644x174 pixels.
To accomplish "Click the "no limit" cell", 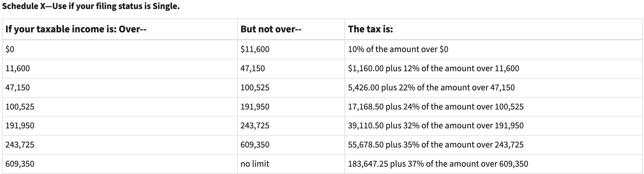I will pyautogui.click(x=255, y=164).
